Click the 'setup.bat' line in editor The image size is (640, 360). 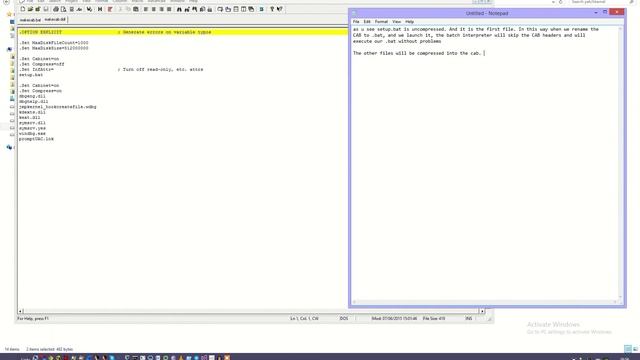[31, 75]
